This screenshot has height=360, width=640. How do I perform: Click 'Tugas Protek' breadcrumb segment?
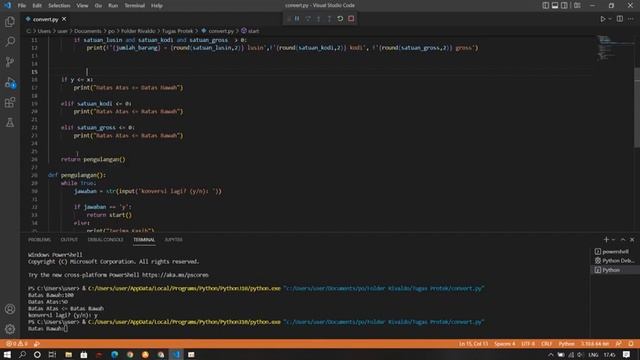coord(178,31)
